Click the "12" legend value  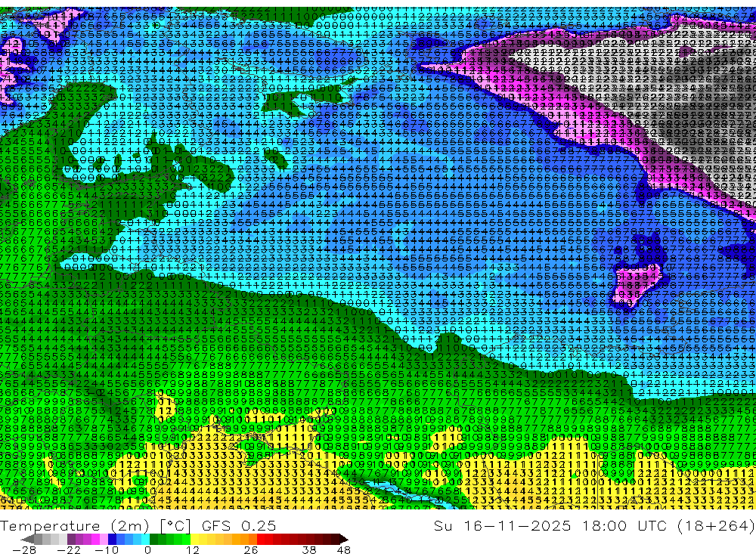192,549
